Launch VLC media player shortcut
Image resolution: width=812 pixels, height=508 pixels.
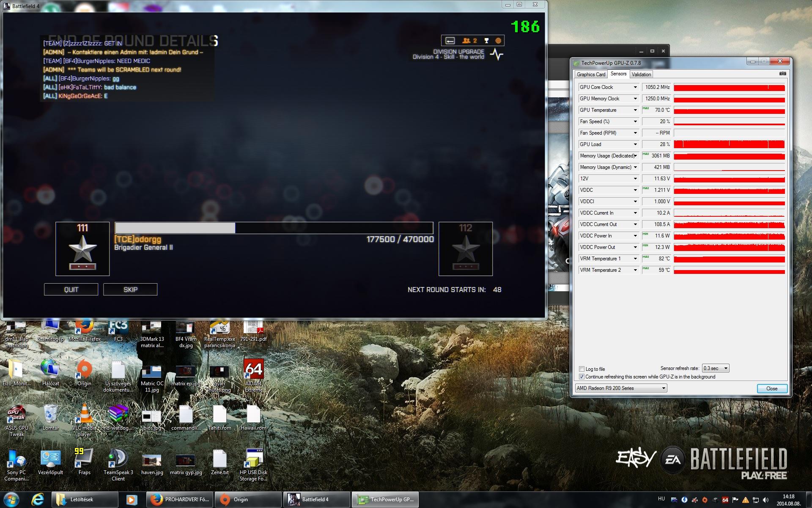(84, 421)
